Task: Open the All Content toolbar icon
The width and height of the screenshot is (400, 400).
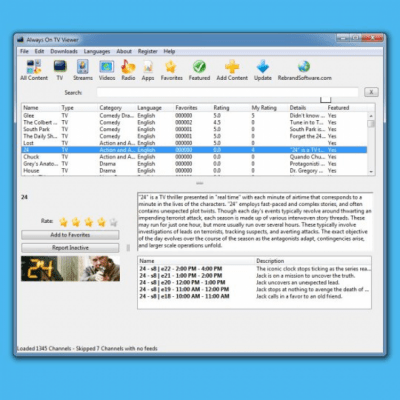Action: [34, 67]
